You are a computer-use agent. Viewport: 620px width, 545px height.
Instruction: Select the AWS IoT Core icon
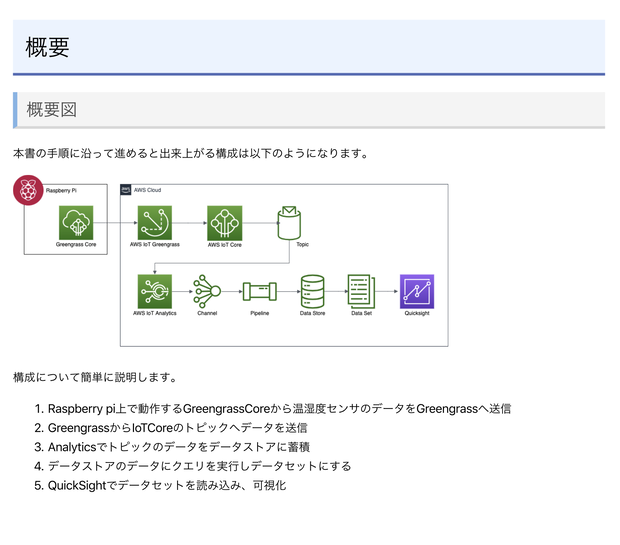[x=225, y=223]
